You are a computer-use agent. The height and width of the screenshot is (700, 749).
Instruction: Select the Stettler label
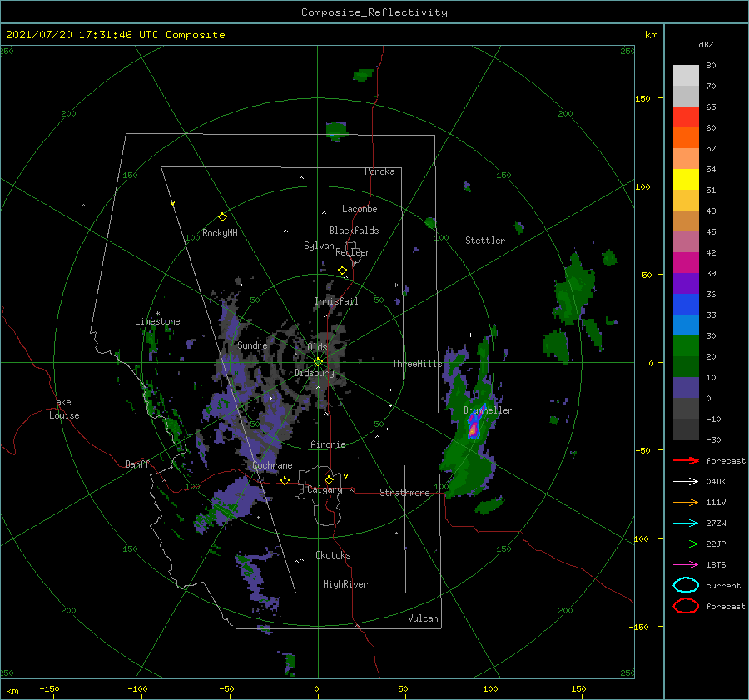(485, 241)
